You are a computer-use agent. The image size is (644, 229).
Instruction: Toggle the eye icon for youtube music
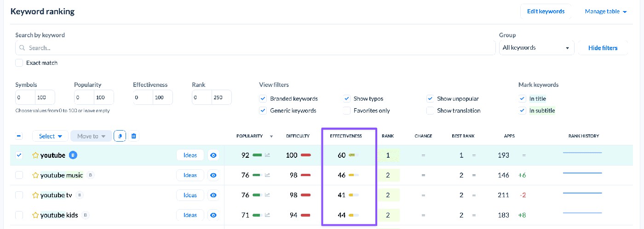point(213,175)
